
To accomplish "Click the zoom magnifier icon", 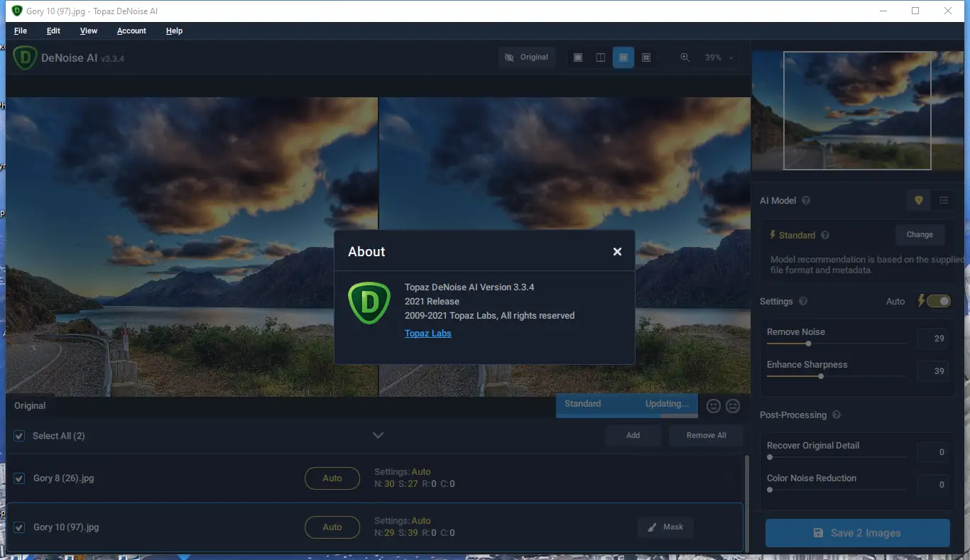I will coord(685,57).
